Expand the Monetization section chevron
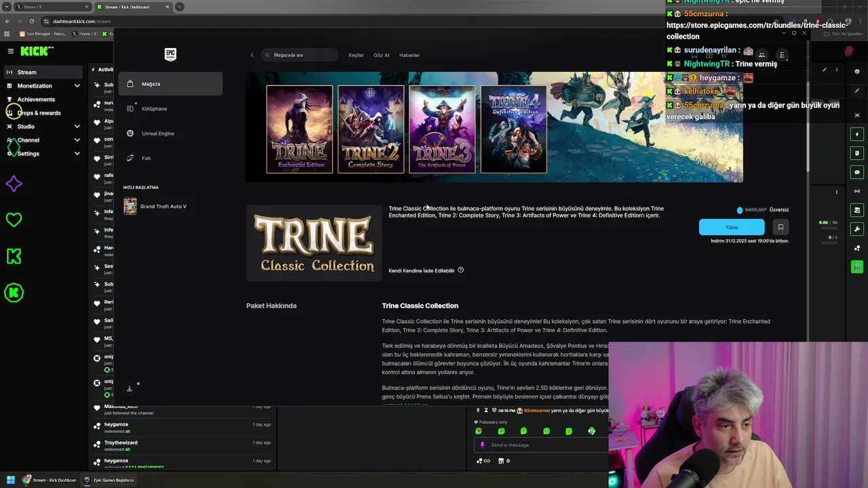Screen dimensions: 868x488 click(x=77, y=86)
